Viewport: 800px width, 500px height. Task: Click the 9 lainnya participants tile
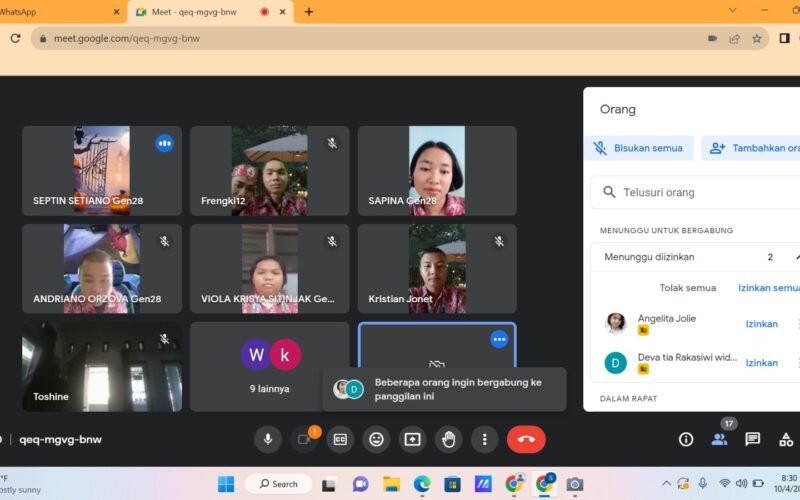270,366
